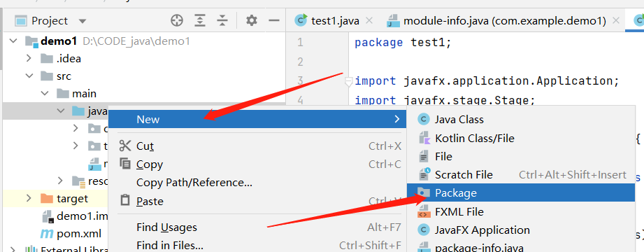Expand the resources folder arrow
Viewport: 644px width, 252px height.
[x=60, y=181]
